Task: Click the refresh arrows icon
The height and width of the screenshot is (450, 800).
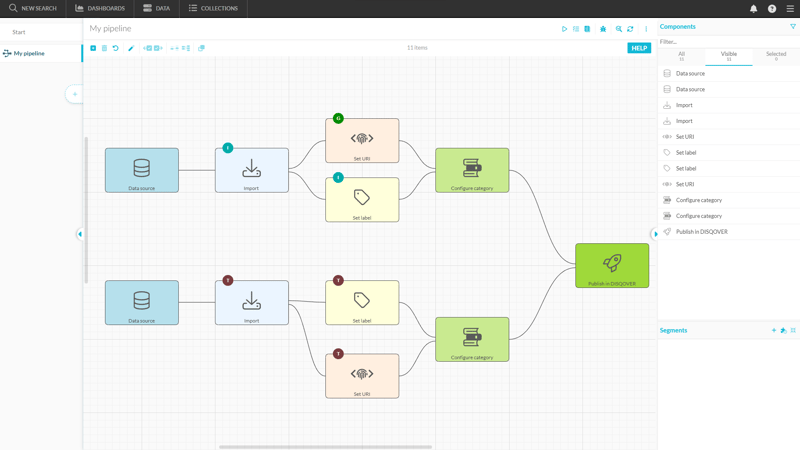Action: click(631, 29)
